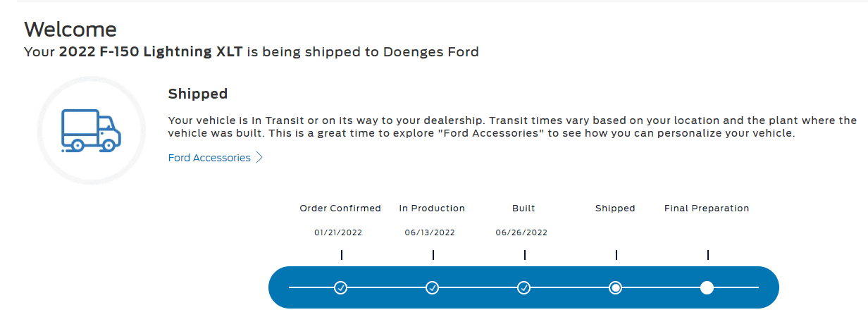868x336 pixels.
Task: Click the delivery truck status icon
Action: tap(91, 130)
